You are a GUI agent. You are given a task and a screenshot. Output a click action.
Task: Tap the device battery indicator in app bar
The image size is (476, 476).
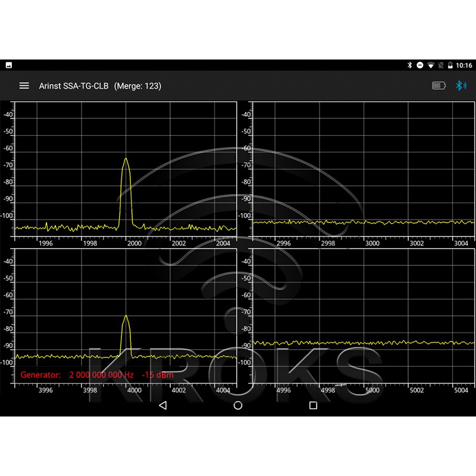tap(439, 86)
